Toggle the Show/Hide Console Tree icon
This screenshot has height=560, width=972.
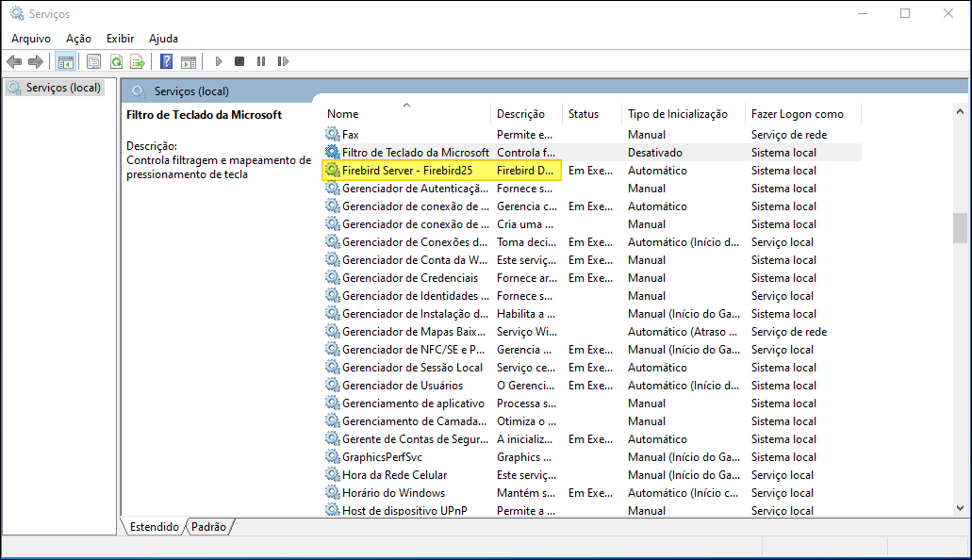(65, 61)
